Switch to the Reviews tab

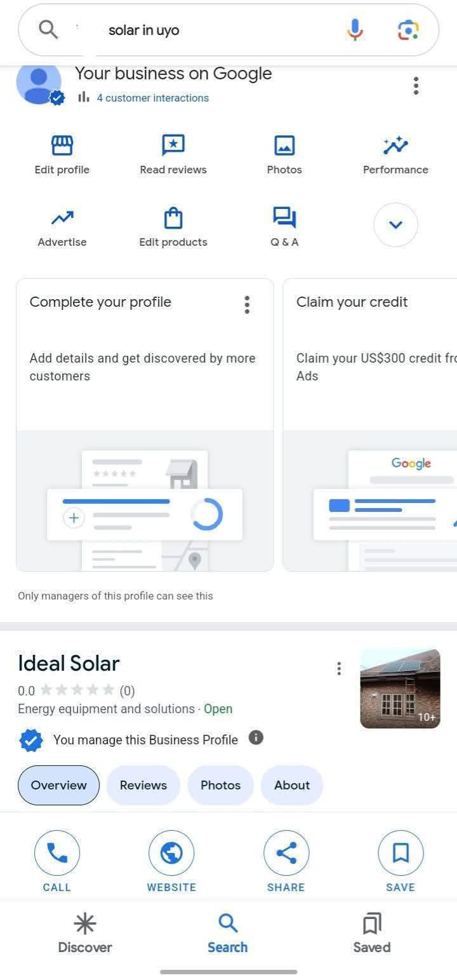pos(143,785)
